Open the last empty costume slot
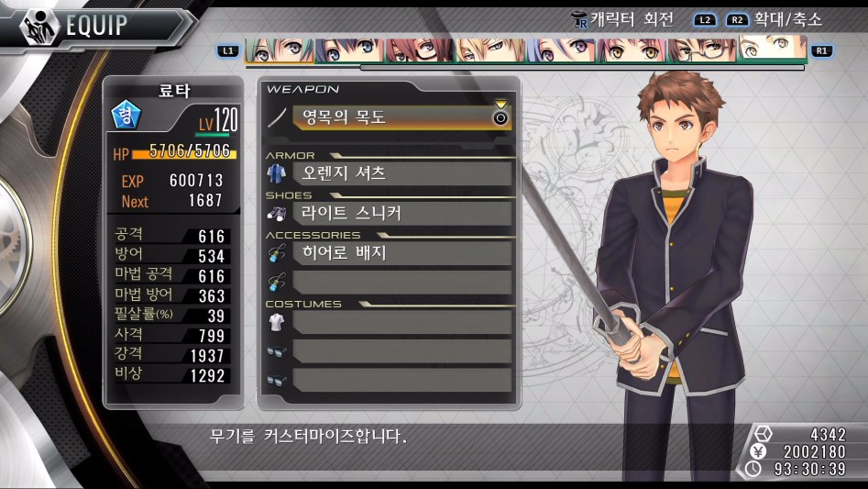Screen dimensions: 868x489 tap(402, 380)
